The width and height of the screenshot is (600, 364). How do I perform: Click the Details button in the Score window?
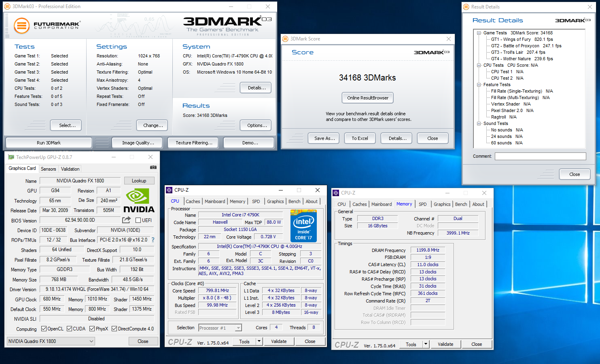(x=396, y=138)
